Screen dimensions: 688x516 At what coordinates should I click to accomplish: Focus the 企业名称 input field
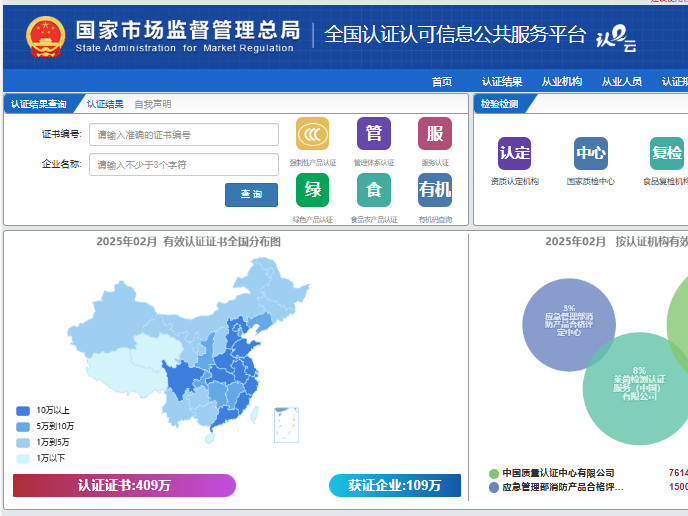tap(184, 165)
